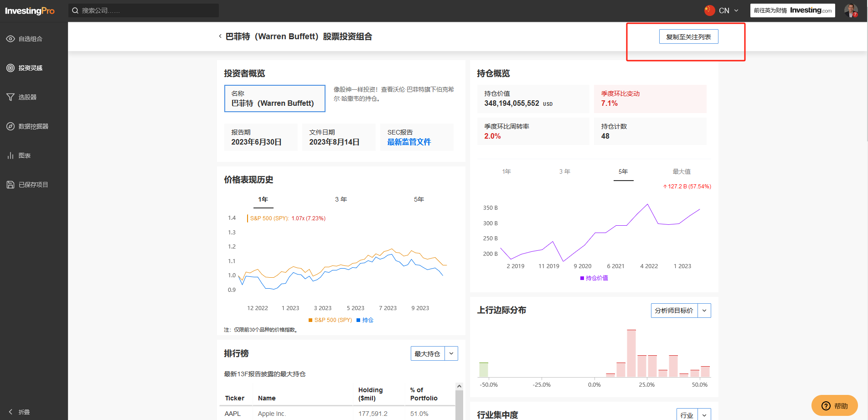Open the 选股器 filter icon
868x420 pixels.
point(10,97)
